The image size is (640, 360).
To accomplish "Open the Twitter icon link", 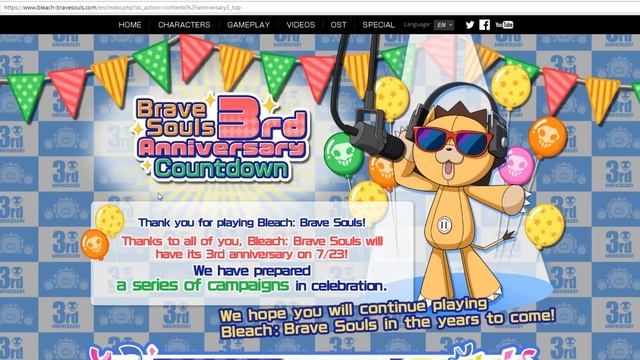I will click(470, 25).
